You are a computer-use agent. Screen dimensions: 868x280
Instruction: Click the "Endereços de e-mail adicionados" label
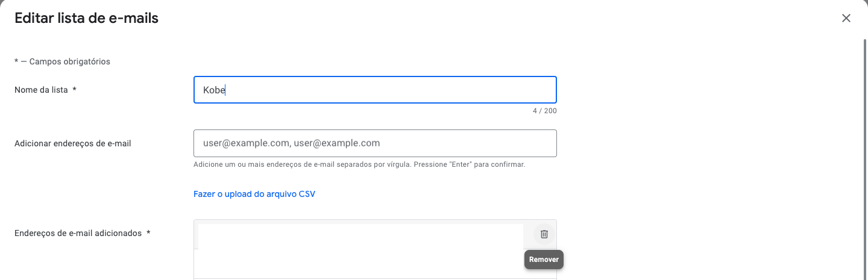(78, 233)
